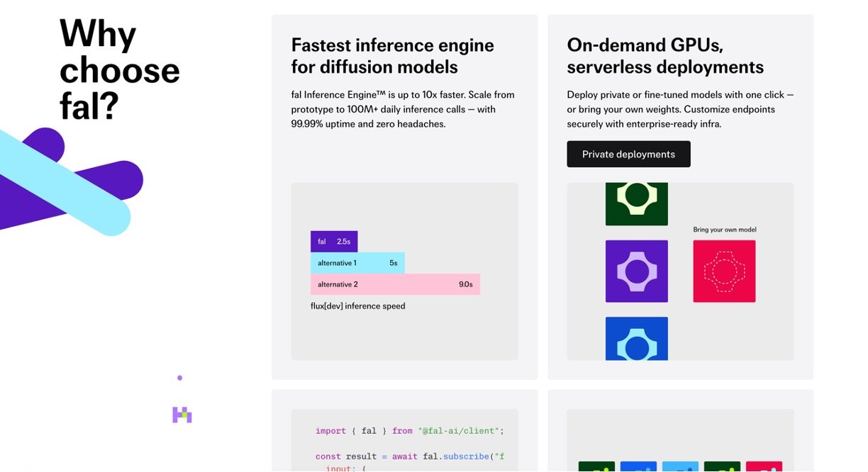Click the pink alternative 2 9.0s bar

pos(395,284)
